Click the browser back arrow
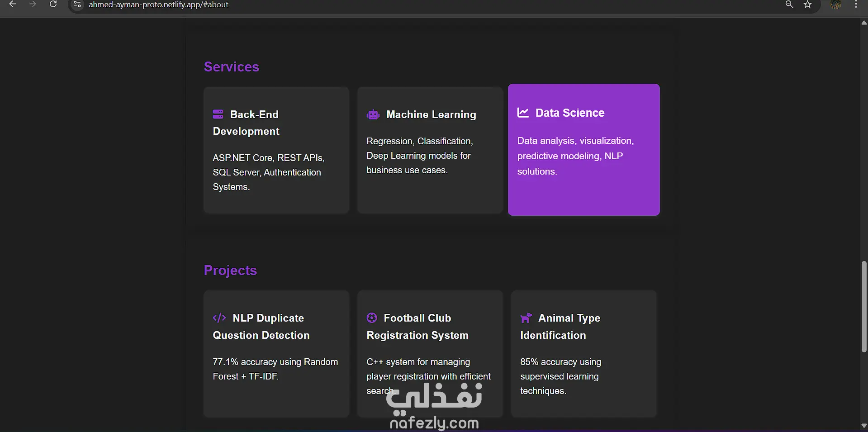868x432 pixels. pos(13,5)
